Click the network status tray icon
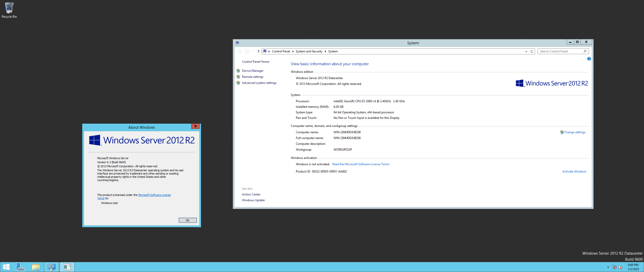 click(x=614, y=267)
